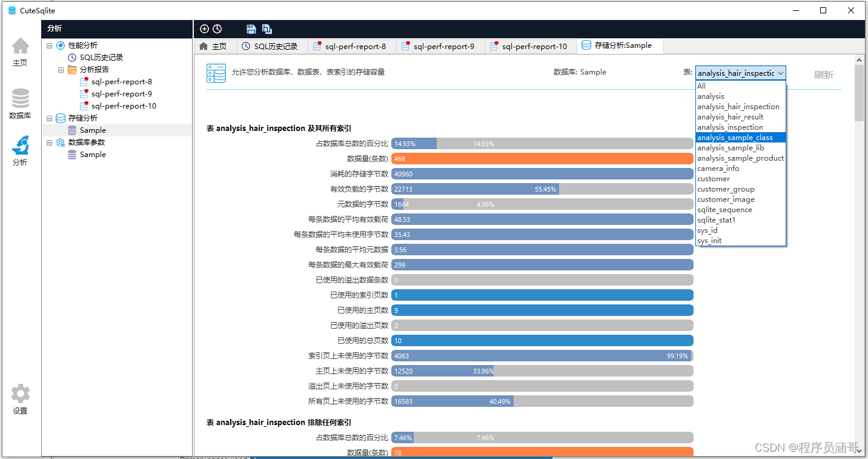
Task: Collapse the 数据库参数 tree node
Action: coord(49,142)
